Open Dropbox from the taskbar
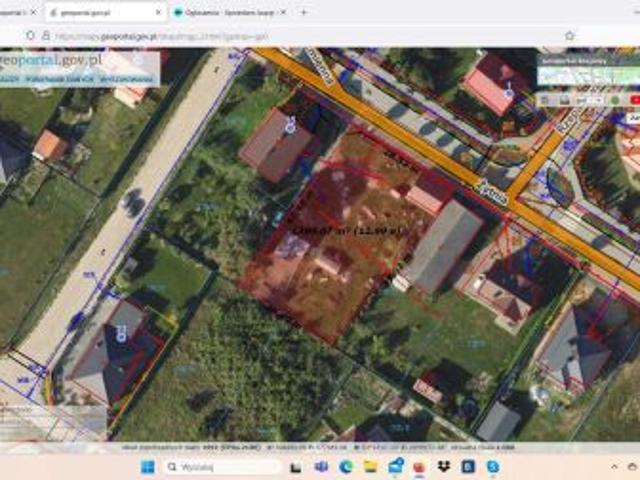The width and height of the screenshot is (640, 480). 444,467
